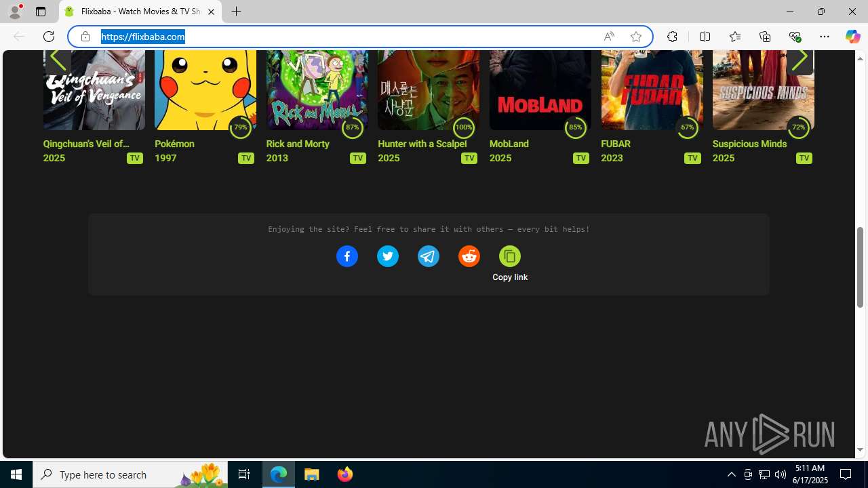Click the Rick and Morty title link
Viewport: 868px width, 488px height.
298,144
